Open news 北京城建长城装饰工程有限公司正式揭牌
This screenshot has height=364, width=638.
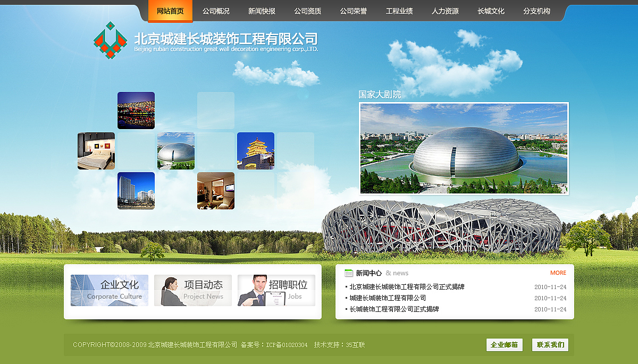click(x=407, y=287)
